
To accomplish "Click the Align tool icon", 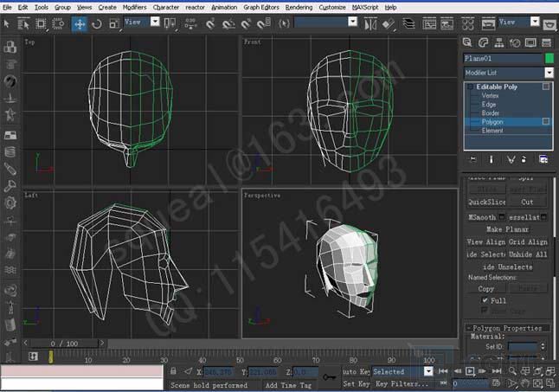I will [389, 24].
